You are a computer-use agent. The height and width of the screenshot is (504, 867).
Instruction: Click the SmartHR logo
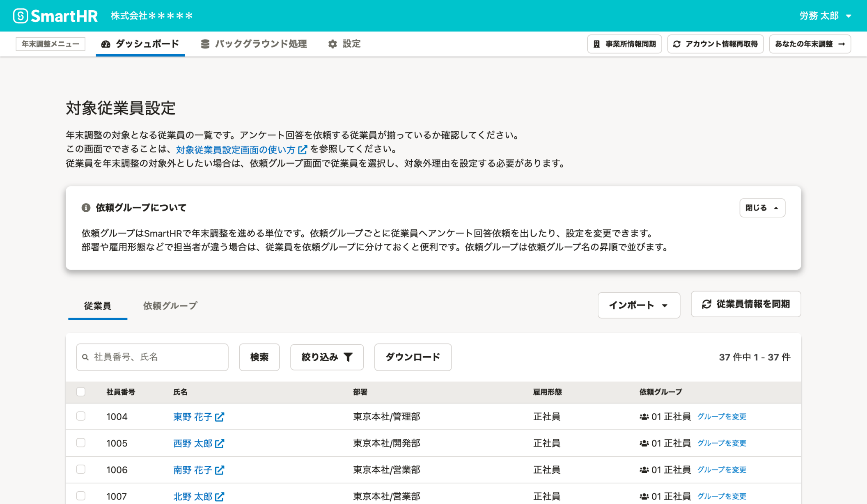55,16
